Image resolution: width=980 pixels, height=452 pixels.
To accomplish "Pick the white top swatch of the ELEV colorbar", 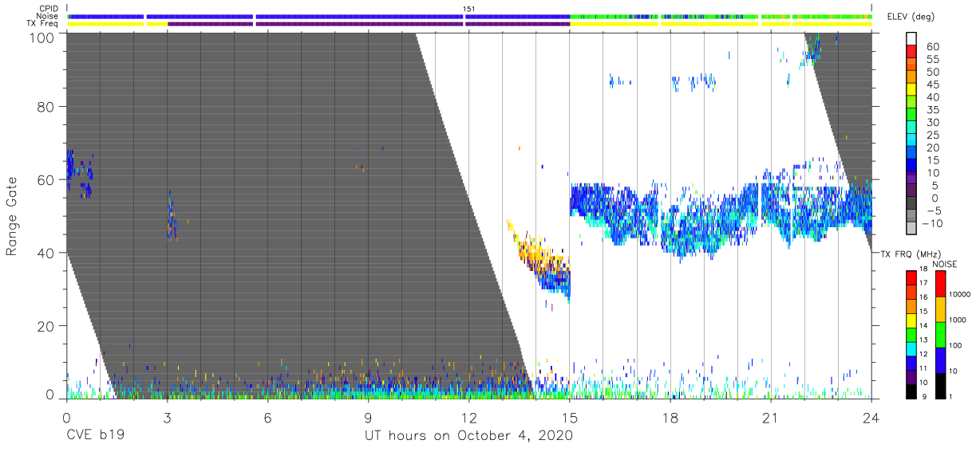I will click(x=912, y=39).
